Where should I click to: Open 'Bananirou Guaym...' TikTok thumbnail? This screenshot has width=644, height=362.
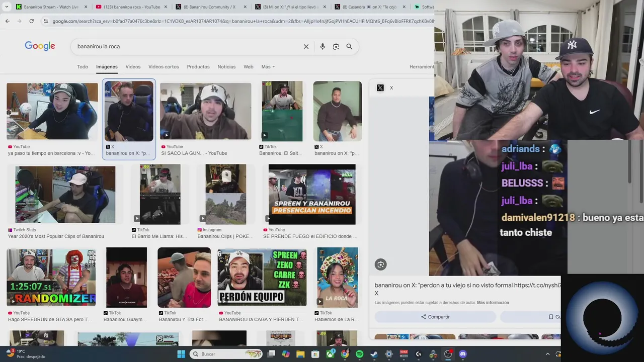tap(126, 278)
